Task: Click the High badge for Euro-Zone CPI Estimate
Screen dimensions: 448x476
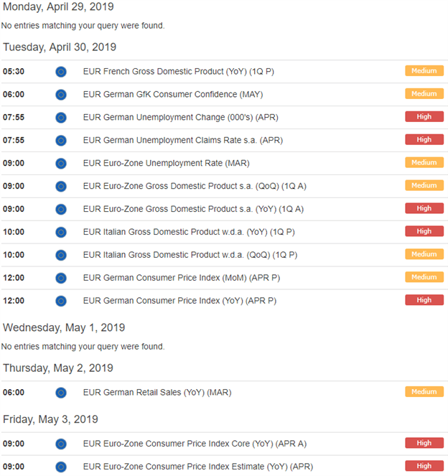Action: tap(424, 466)
